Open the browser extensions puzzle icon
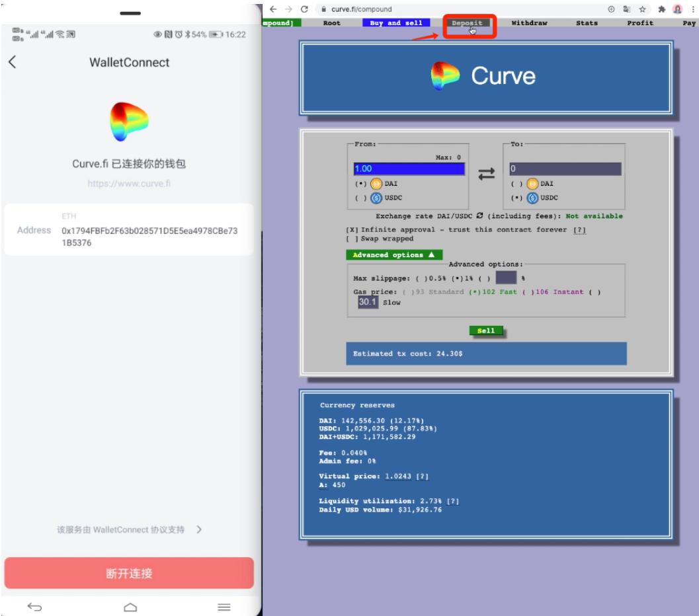This screenshot has height=616, width=699. tap(660, 9)
